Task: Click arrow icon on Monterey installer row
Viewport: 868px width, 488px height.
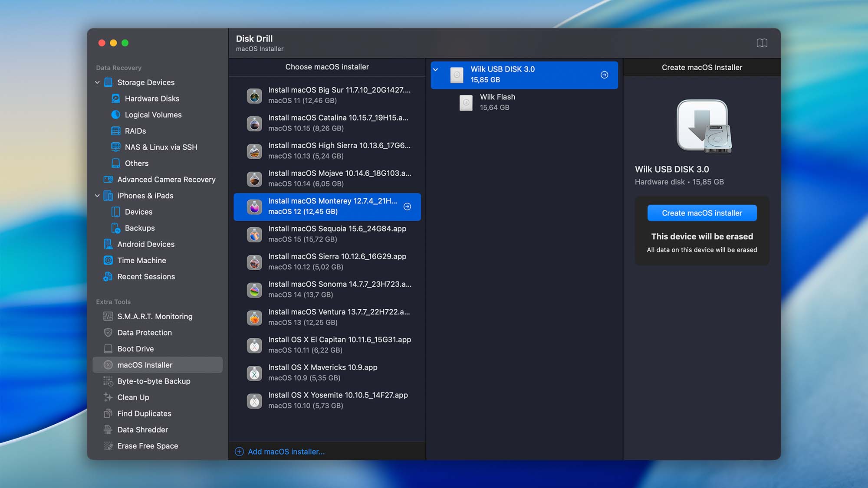Action: pyautogui.click(x=407, y=206)
